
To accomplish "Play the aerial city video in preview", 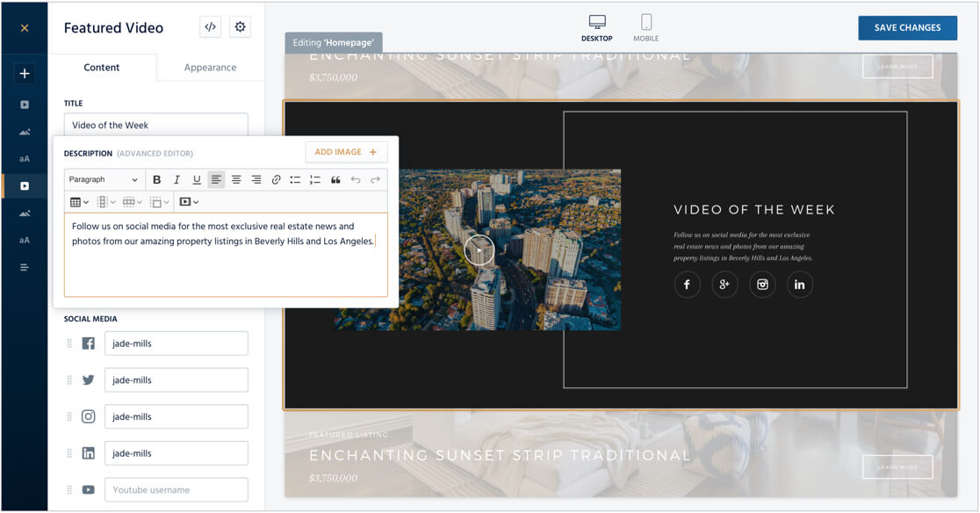I will pos(479,250).
